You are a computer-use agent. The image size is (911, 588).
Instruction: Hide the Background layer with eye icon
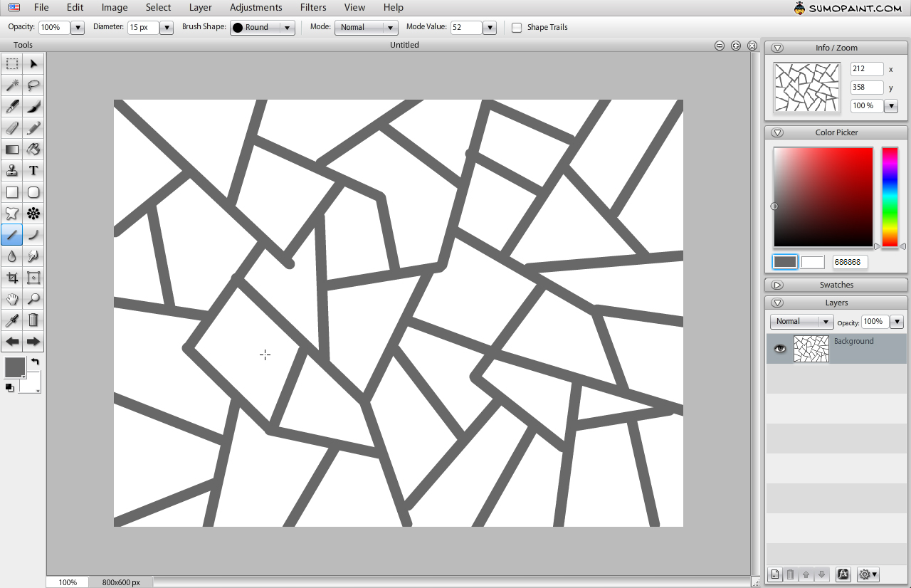coord(780,349)
